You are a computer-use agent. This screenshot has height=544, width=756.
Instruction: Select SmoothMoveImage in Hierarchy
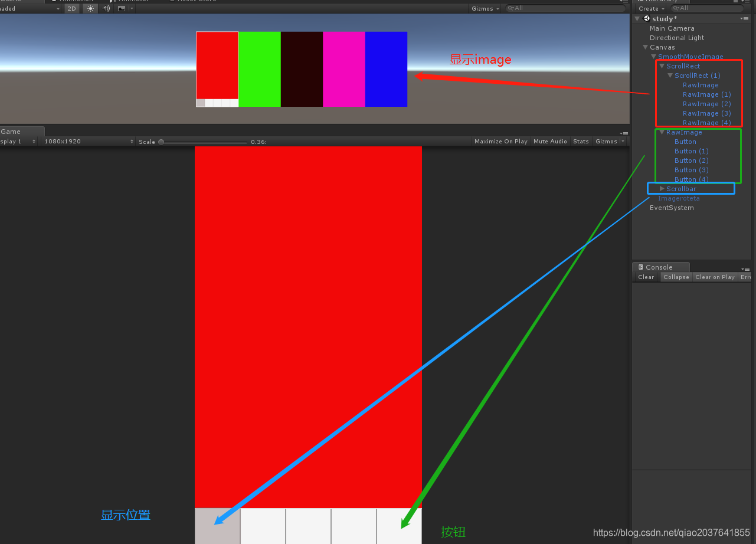(690, 57)
